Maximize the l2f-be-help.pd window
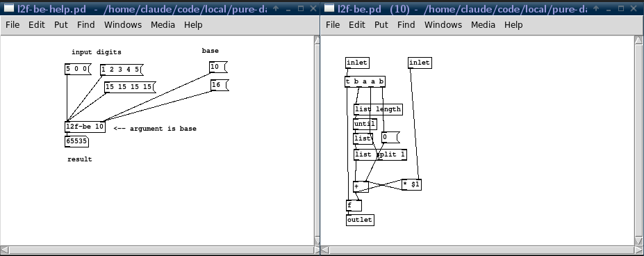 (x=301, y=8)
